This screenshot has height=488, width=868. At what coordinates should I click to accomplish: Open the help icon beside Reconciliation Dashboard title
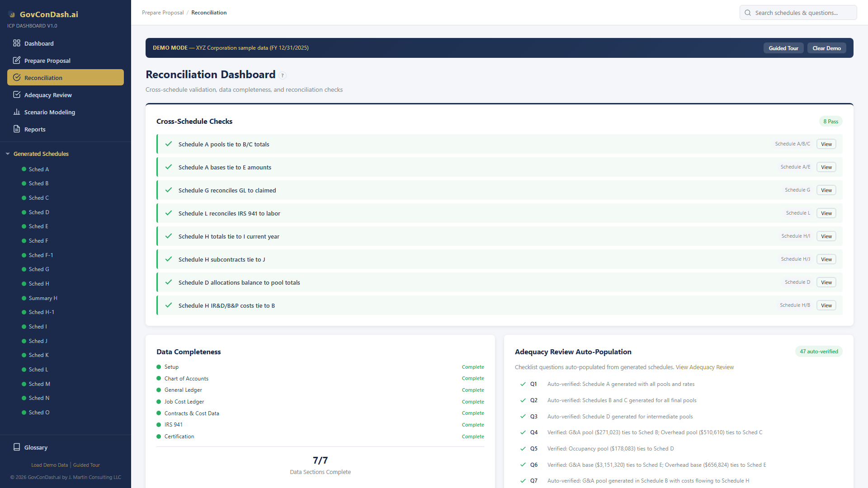pyautogui.click(x=283, y=75)
